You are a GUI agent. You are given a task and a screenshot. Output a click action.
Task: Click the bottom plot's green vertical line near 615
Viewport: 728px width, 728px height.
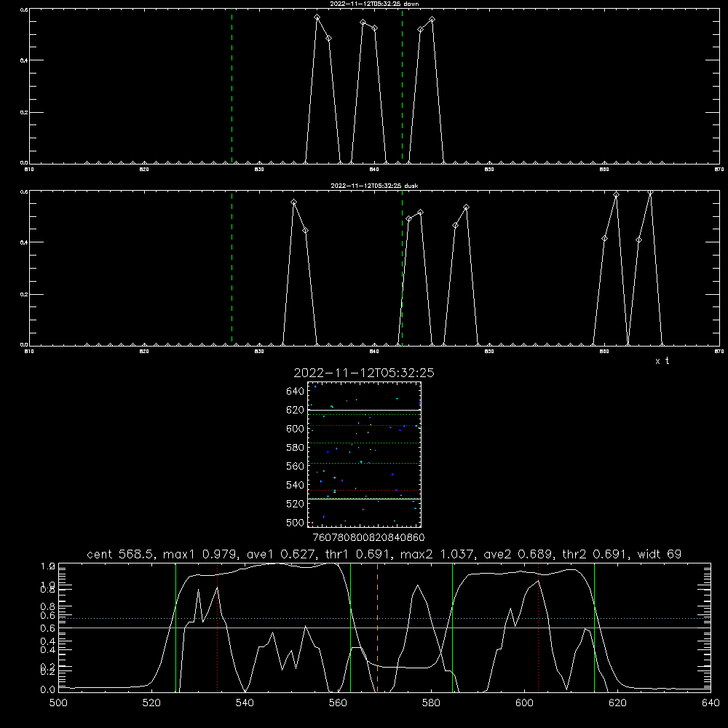tap(594, 628)
